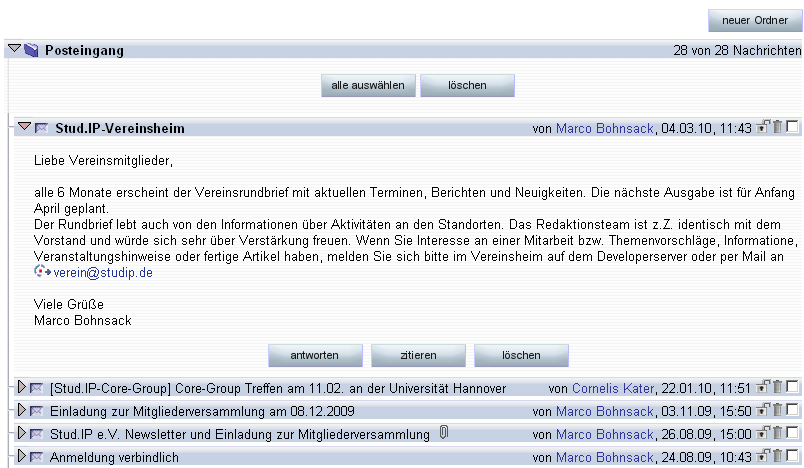Click lock icon on the 26.08.09 message
This screenshot has height=468, width=804.
pyautogui.click(x=763, y=433)
